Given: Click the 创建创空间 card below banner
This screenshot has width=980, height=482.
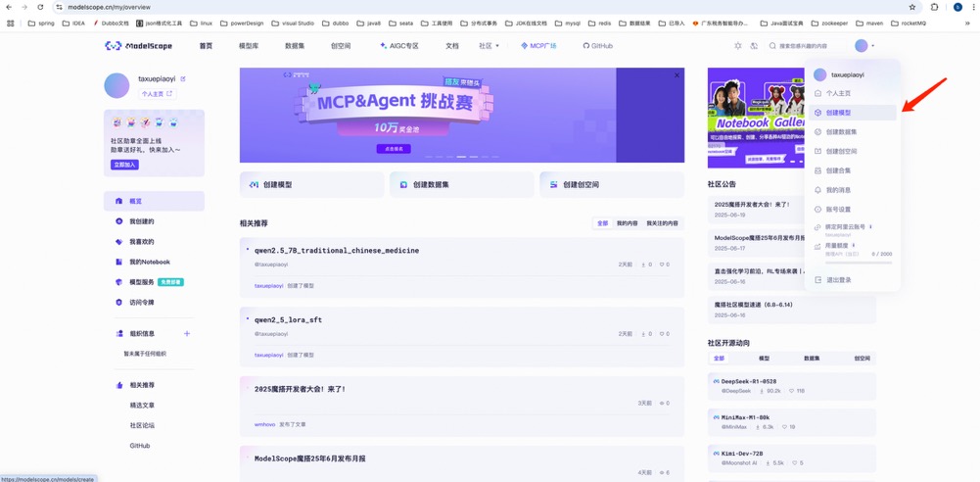Looking at the screenshot, I should 612,184.
